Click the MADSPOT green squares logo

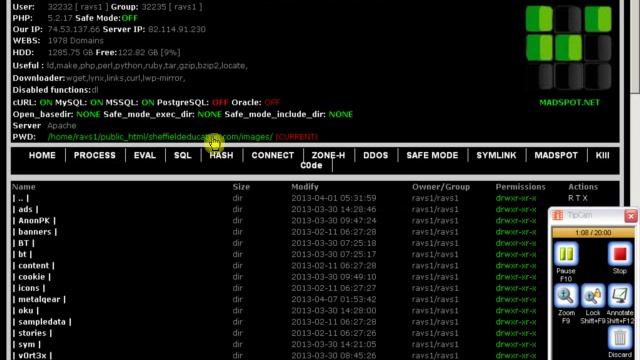[569, 47]
